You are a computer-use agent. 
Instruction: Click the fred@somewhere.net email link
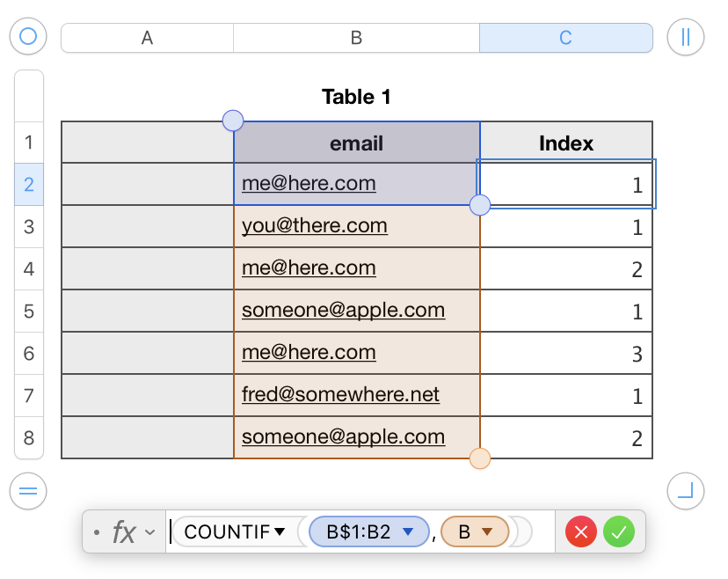[340, 395]
